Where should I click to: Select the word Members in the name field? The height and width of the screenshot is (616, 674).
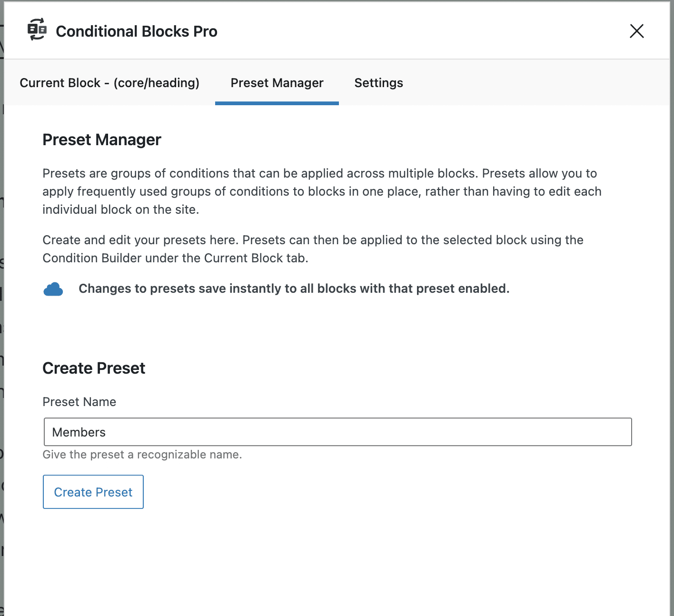coord(79,432)
